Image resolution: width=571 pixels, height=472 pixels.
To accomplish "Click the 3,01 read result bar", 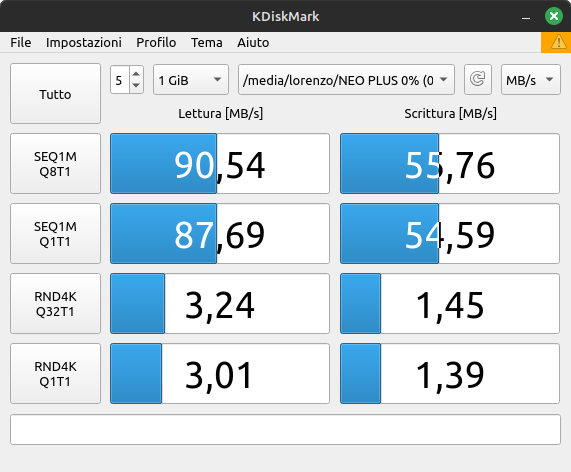I will pyautogui.click(x=220, y=373).
